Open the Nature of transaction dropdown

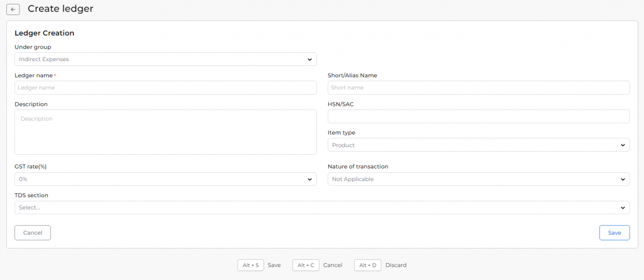[x=479, y=179]
